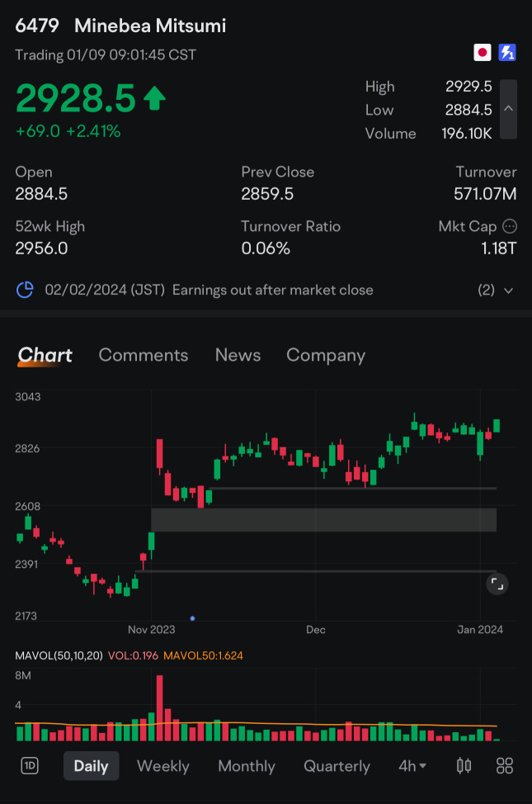Open candlestick chart style settings
Image resolution: width=532 pixels, height=804 pixels.
(x=464, y=765)
